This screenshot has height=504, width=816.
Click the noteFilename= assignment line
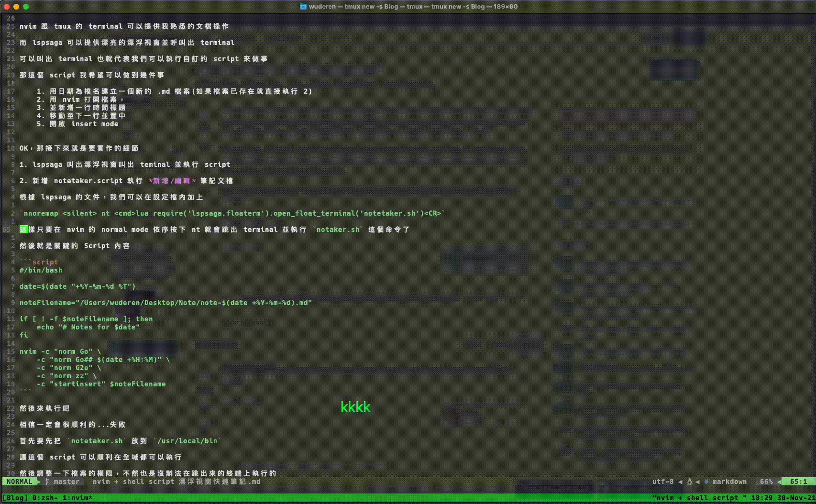tap(165, 303)
